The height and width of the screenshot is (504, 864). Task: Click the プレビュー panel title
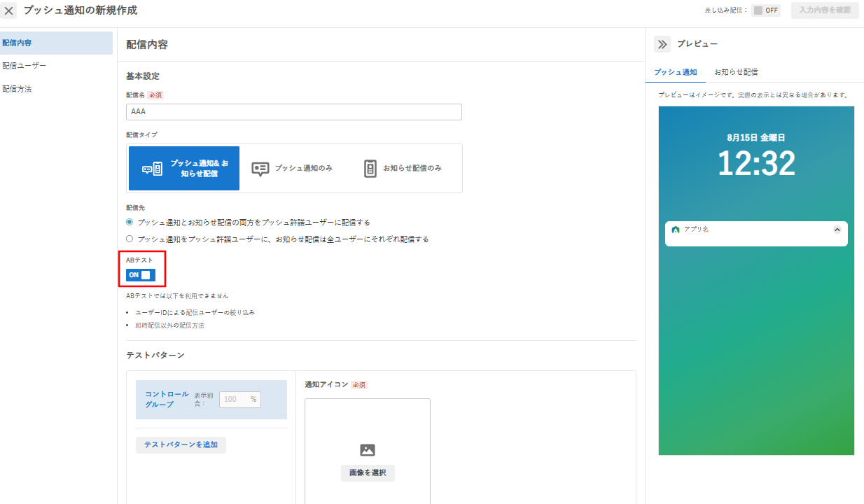pos(697,44)
